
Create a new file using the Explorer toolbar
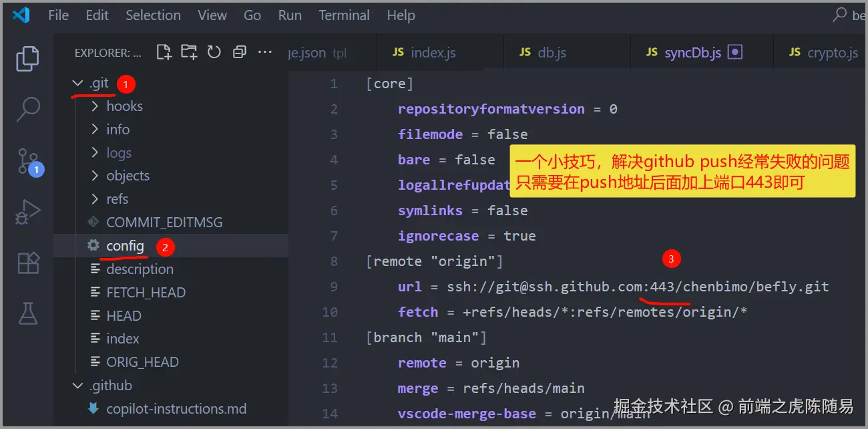point(164,51)
